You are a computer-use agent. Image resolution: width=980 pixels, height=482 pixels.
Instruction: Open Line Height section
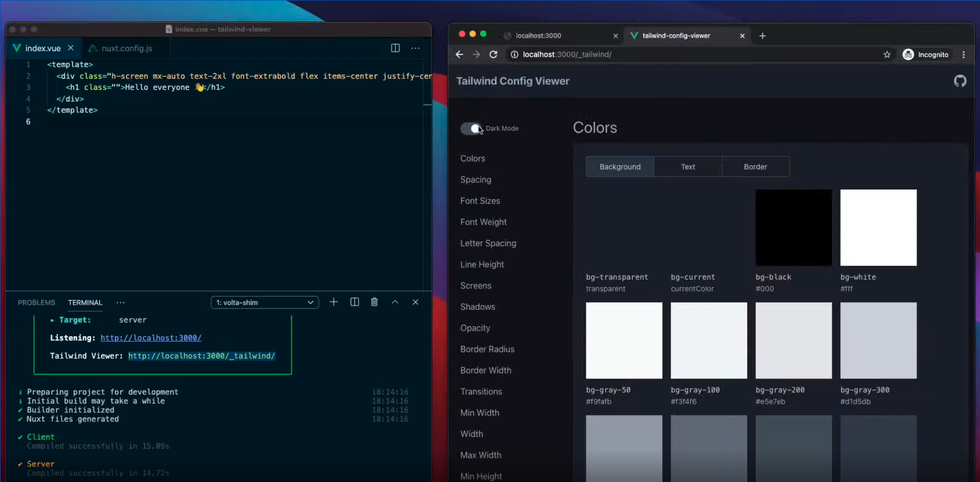[x=482, y=264]
